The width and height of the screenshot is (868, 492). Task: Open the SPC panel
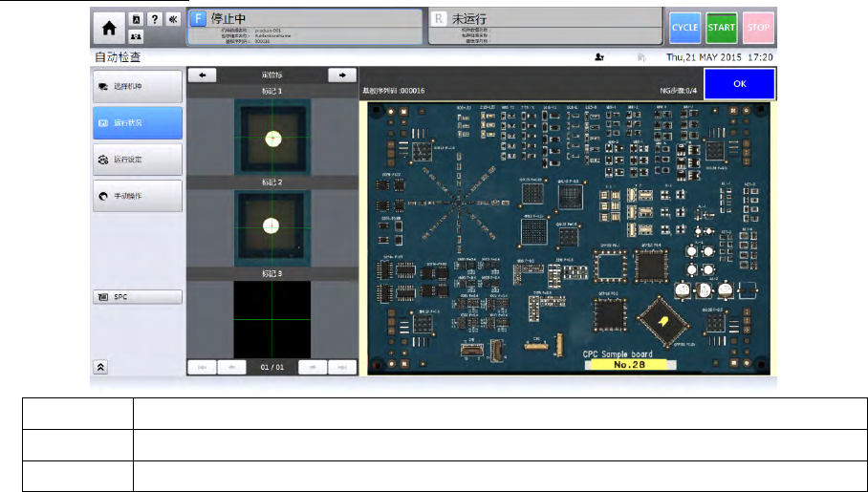coord(137,297)
